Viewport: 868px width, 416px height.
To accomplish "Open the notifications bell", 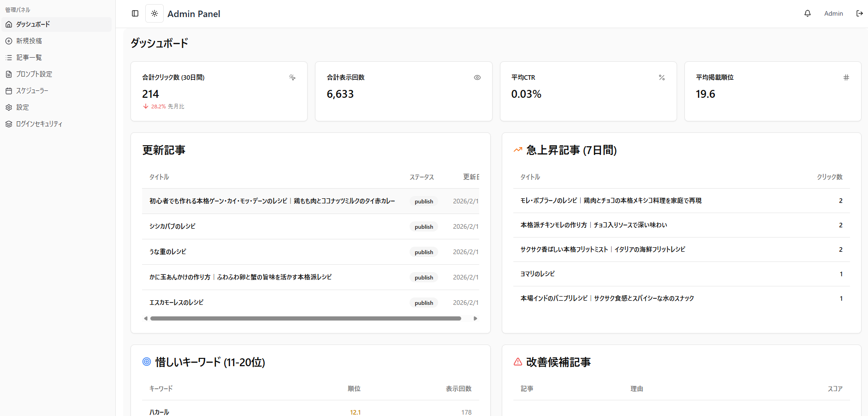I will 807,13.
